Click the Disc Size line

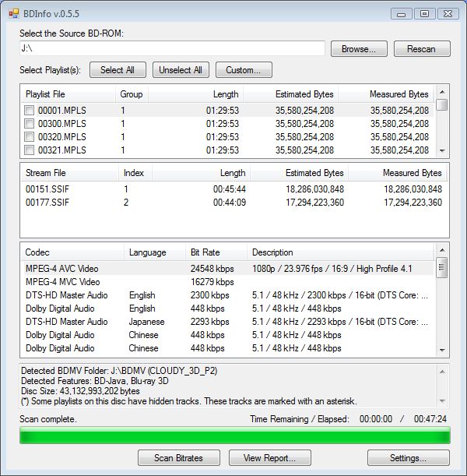80,391
